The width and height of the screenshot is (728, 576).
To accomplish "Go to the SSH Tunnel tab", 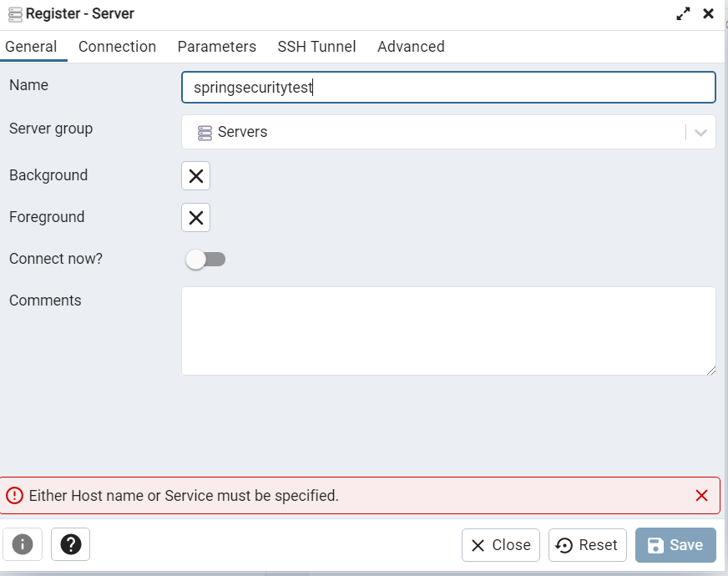I will (316, 47).
